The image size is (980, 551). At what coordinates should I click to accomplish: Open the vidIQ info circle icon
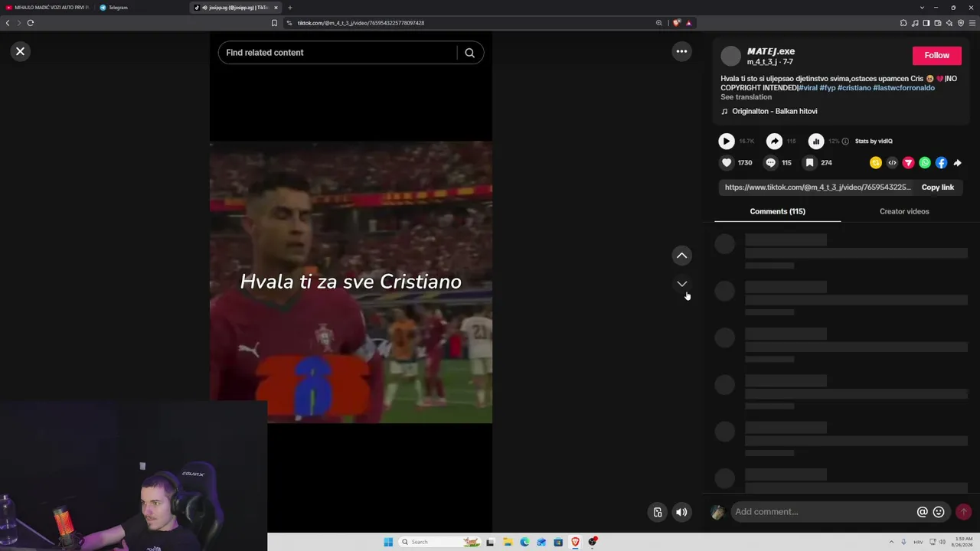(x=845, y=141)
